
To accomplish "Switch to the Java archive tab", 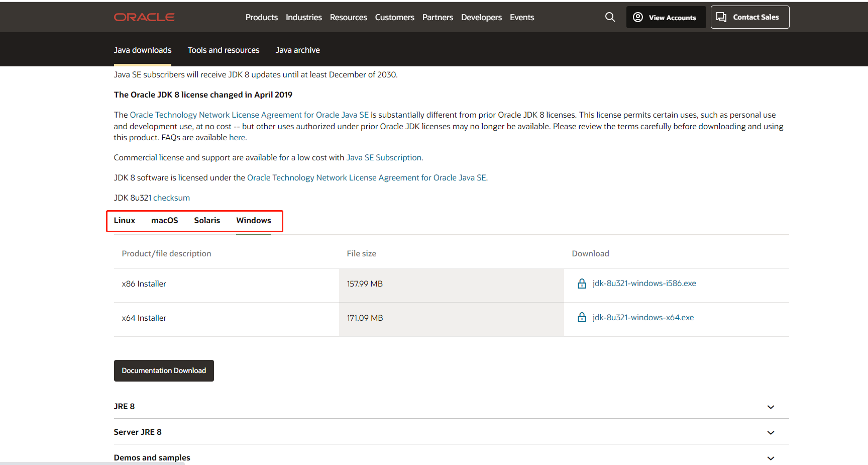I will (x=297, y=49).
